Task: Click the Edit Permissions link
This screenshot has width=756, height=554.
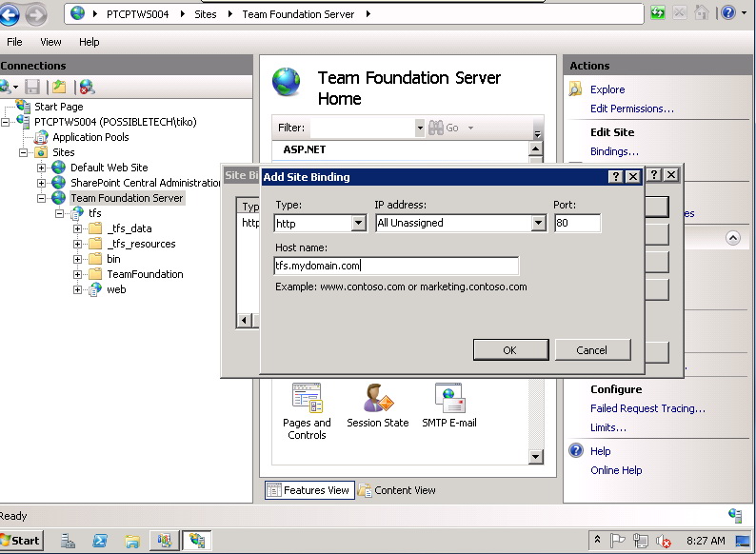Action: (631, 109)
